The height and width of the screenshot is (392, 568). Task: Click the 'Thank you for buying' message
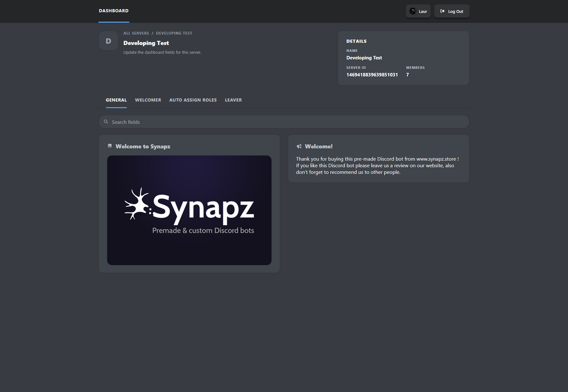(x=377, y=166)
